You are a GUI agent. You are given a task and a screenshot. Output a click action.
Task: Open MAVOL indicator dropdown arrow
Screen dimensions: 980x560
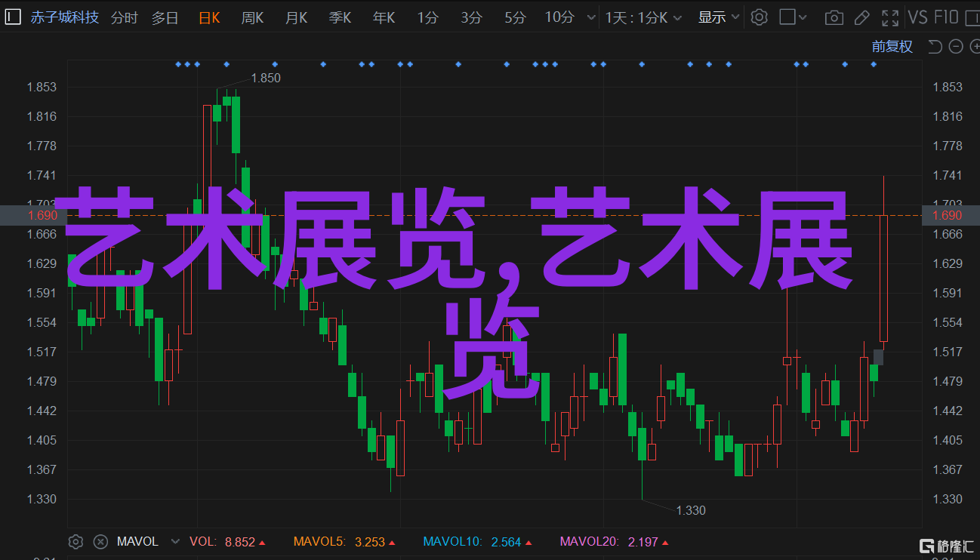pyautogui.click(x=175, y=541)
